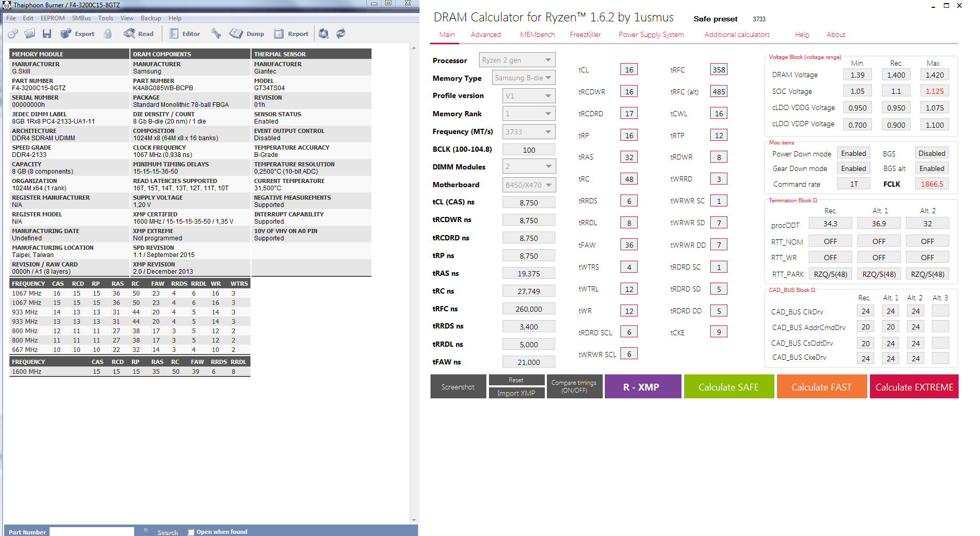Image resolution: width=980 pixels, height=536 pixels.
Task: Open the Edit menu in Thaiphoon Burner
Action: tap(28, 18)
